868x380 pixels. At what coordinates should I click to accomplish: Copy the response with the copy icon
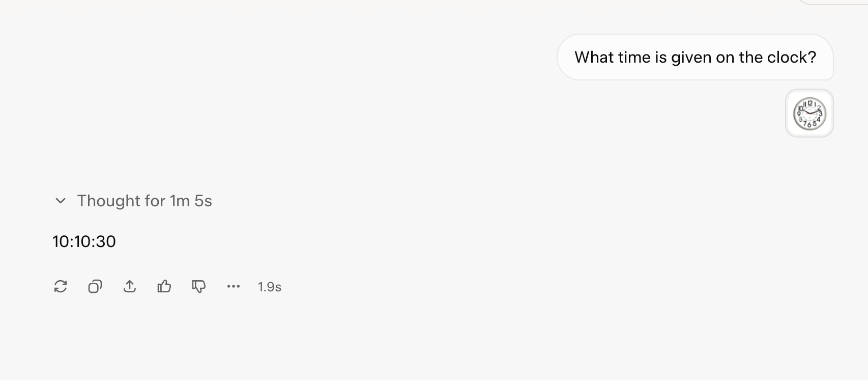click(95, 287)
